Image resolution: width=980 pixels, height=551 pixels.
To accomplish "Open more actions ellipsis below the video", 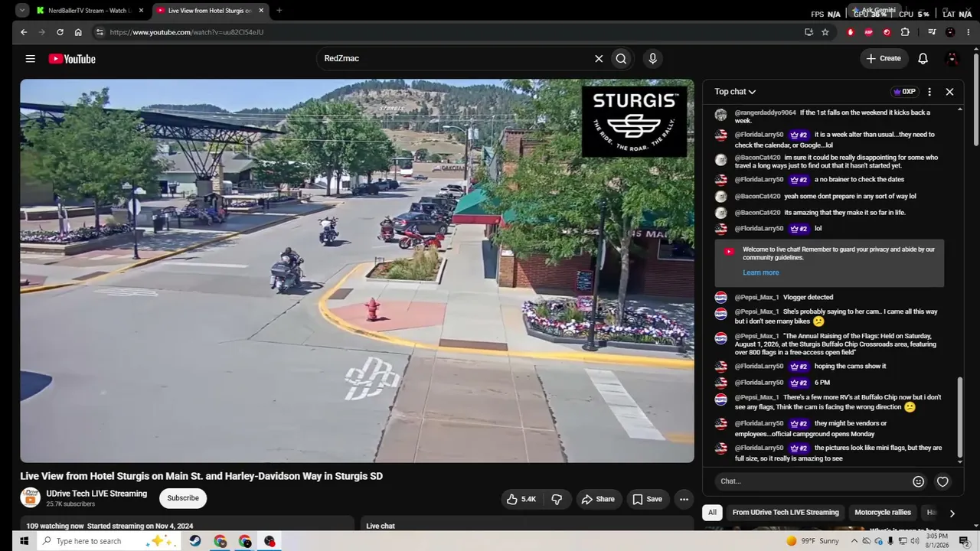I will tap(684, 499).
